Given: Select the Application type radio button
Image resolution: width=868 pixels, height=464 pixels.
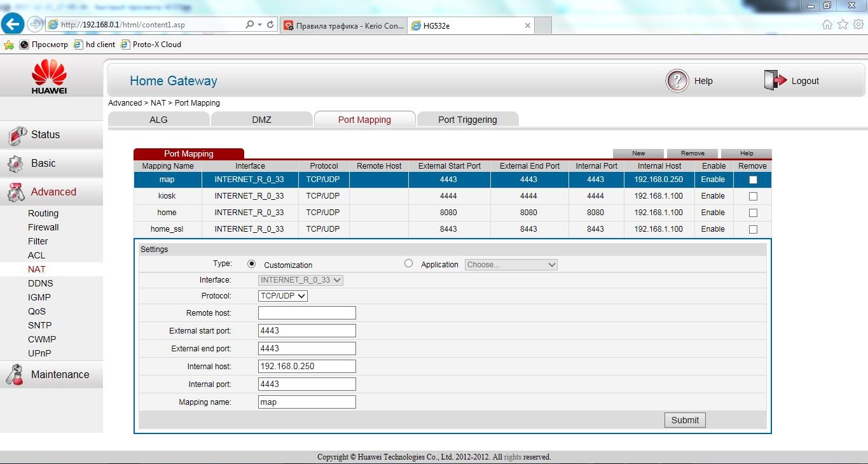Looking at the screenshot, I should pyautogui.click(x=408, y=264).
